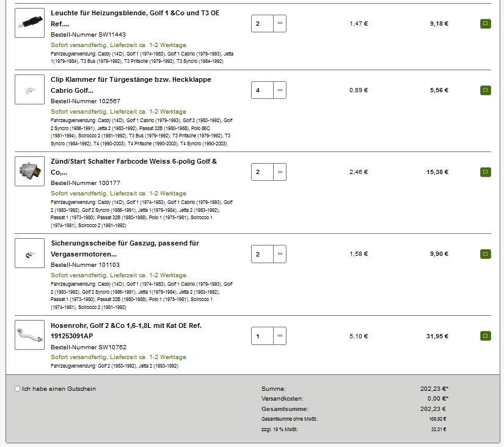Tick the 'Ich habe einen Gutschein' checkbox

click(x=17, y=389)
